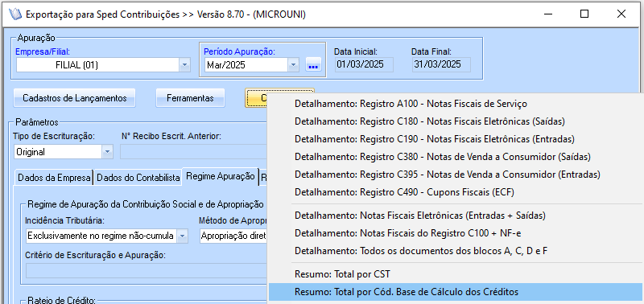Viewport: 644px width, 304px height.
Task: Open Cadastros de Lançamentos
Action: click(x=74, y=98)
